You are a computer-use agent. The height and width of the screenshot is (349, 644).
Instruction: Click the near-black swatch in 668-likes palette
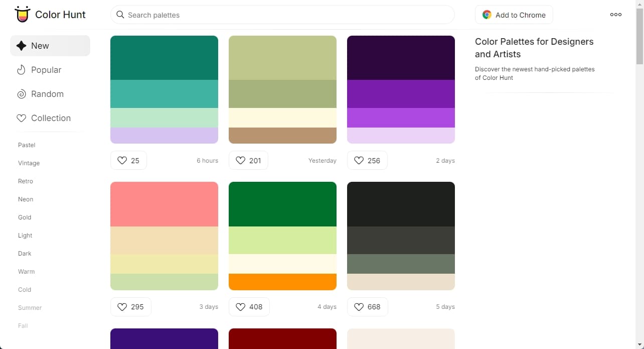coord(401,204)
